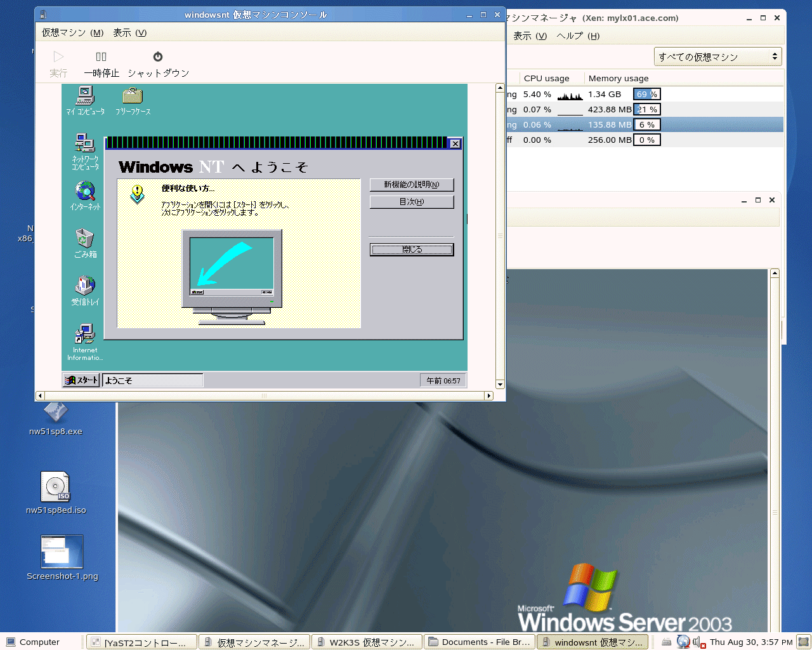The image size is (812, 650).
Task: Click the NT taskbar clock 午前 06:57
Action: tap(443, 380)
